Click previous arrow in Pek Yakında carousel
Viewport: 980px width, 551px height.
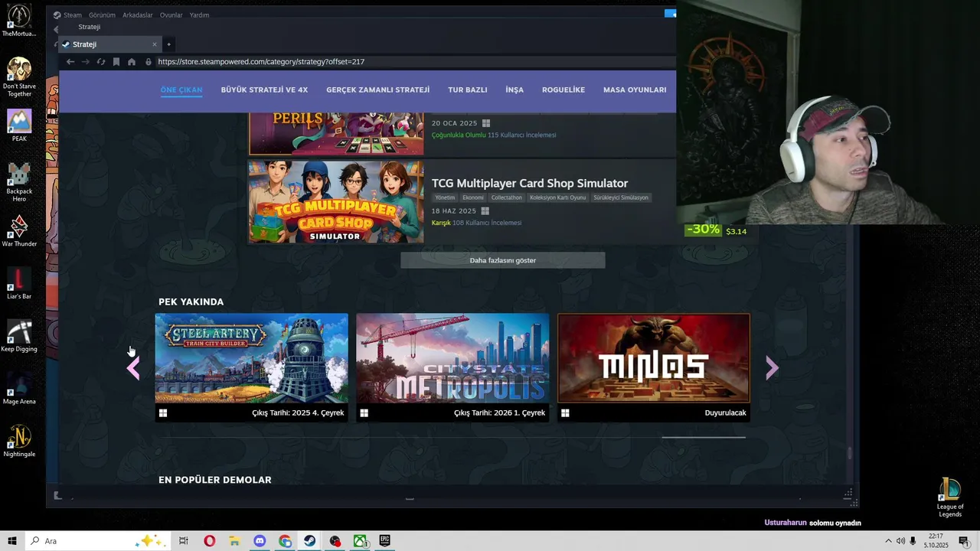coord(134,368)
